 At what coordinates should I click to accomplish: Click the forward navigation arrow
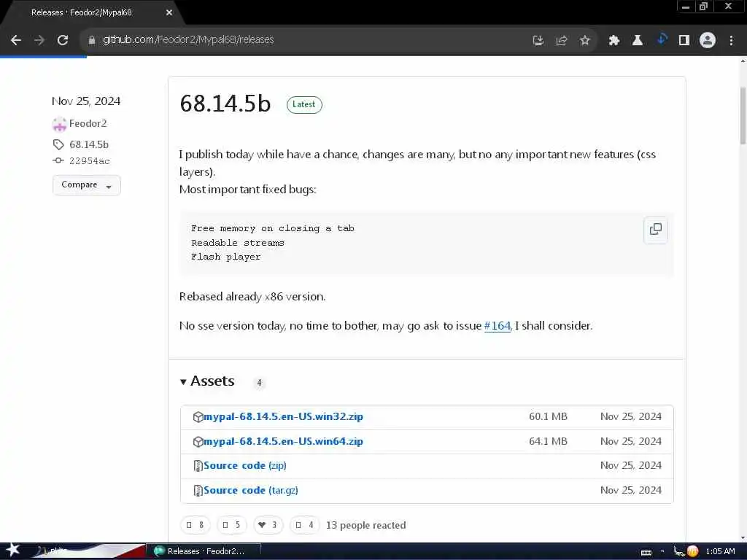click(x=39, y=40)
